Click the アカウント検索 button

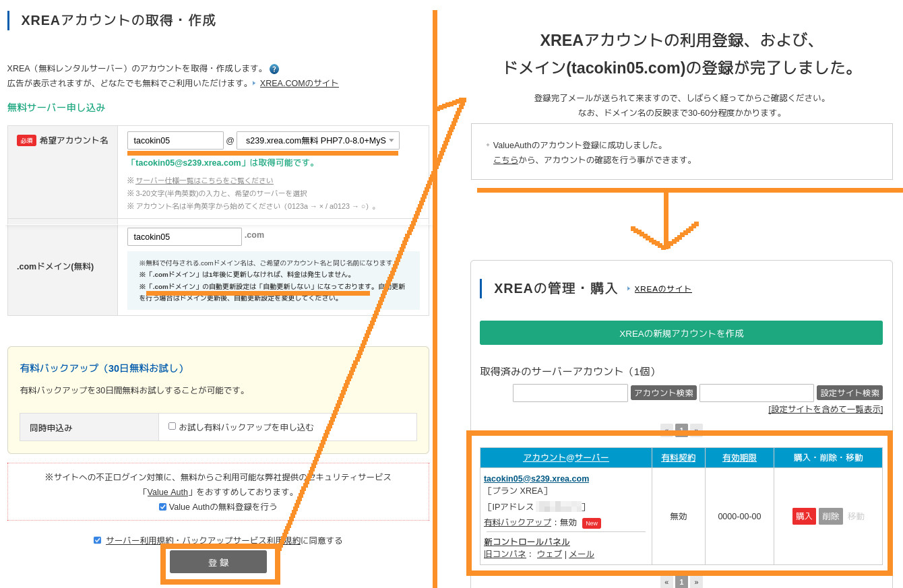coord(664,393)
